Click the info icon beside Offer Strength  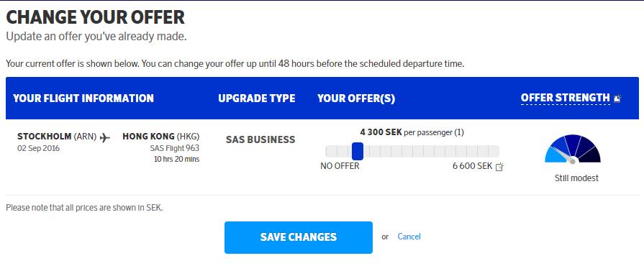617,98
